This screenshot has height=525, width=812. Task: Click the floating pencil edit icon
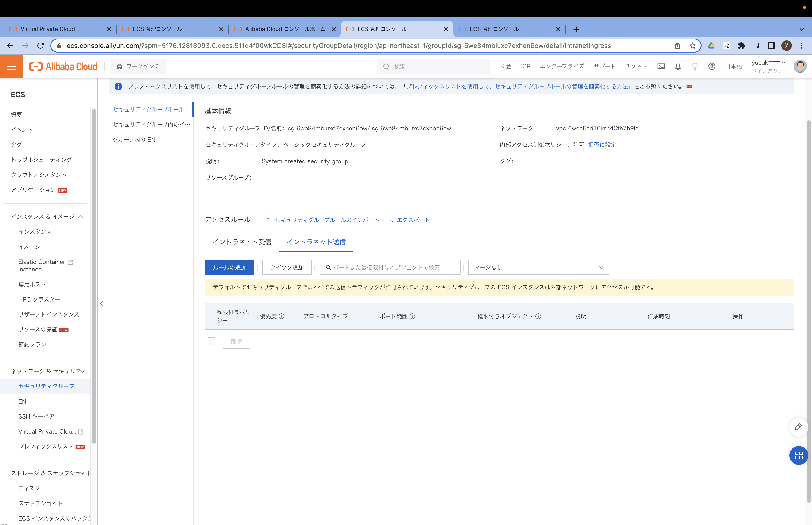tap(799, 427)
